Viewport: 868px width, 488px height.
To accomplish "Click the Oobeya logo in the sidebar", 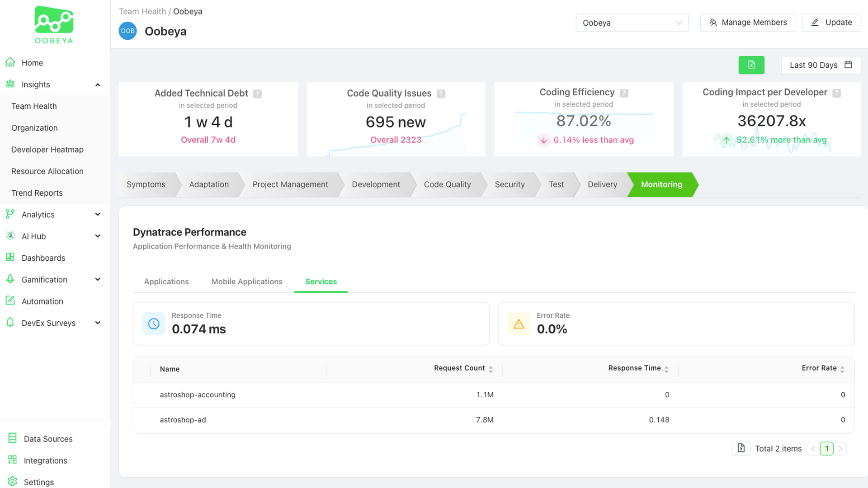I will (x=54, y=25).
